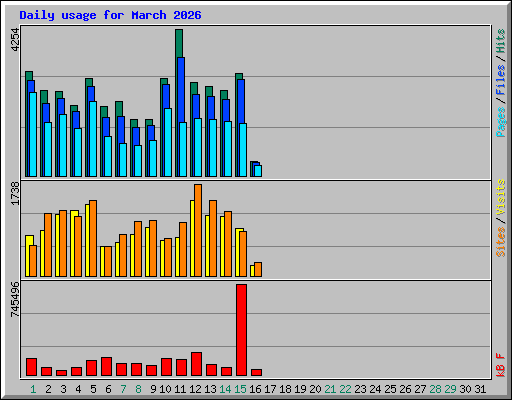Click day label 17 on the axis
The width and height of the screenshot is (512, 400).
(270, 389)
